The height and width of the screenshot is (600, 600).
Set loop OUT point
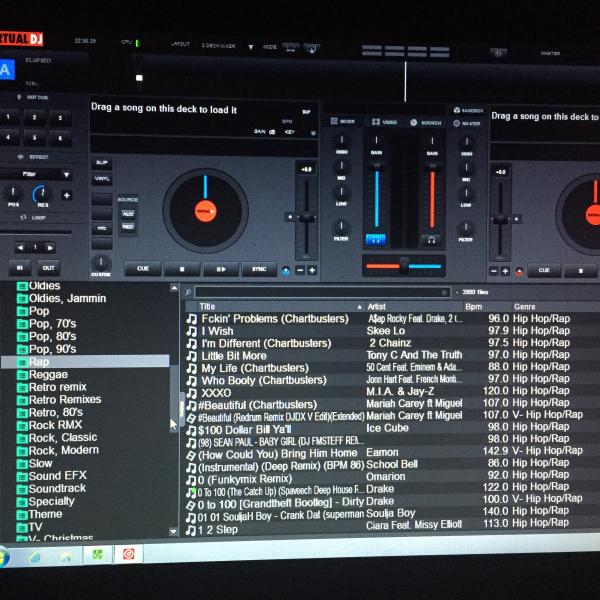49,268
